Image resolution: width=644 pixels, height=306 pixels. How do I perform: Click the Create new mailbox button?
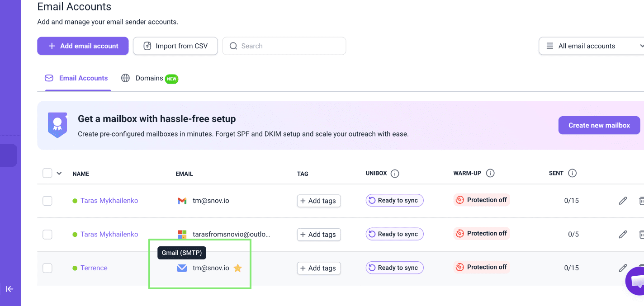(x=599, y=125)
